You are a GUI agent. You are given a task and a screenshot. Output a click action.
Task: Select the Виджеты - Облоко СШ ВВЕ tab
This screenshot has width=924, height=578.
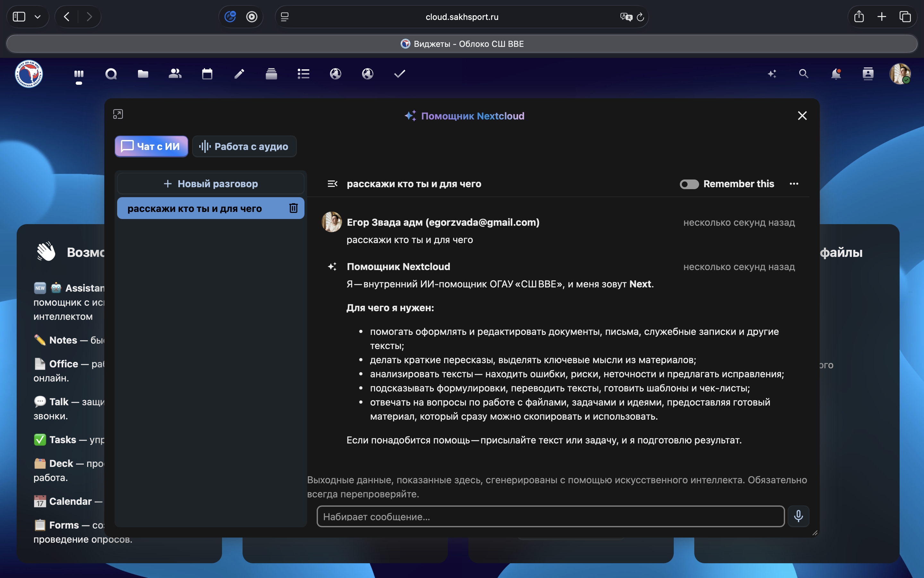[x=462, y=44]
